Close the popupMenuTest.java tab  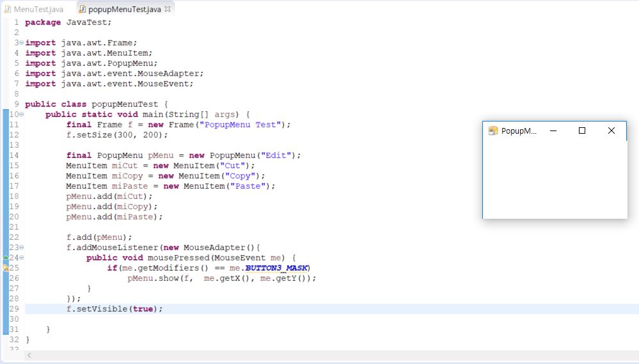168,9
